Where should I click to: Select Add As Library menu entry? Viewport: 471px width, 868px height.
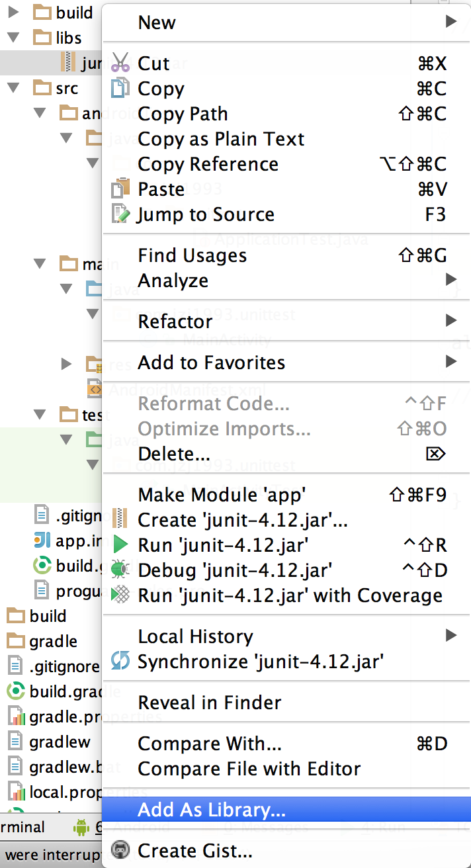(212, 810)
